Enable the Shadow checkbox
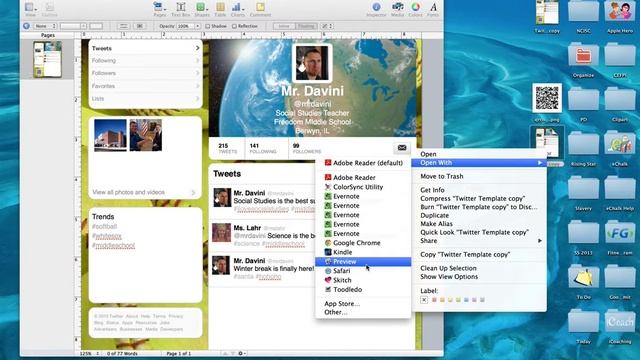Image resolution: width=640 pixels, height=360 pixels. (207, 26)
